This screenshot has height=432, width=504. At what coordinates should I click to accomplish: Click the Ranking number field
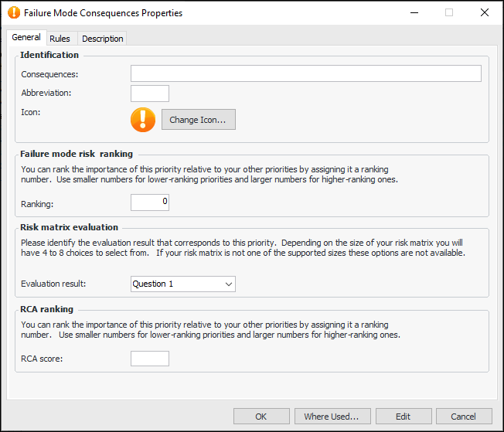coord(149,202)
